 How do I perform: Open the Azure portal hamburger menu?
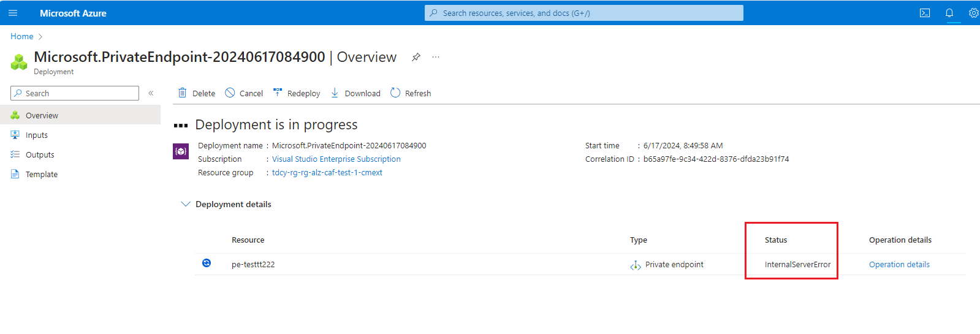(x=13, y=13)
